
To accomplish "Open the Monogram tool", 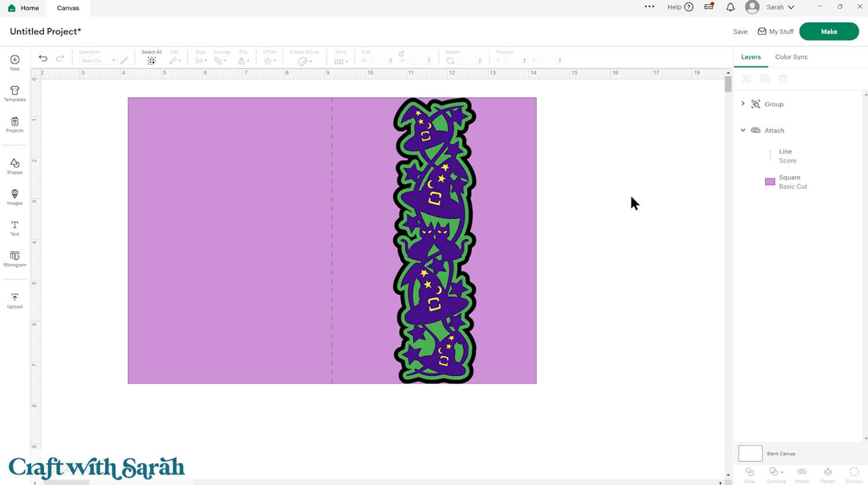I will pyautogui.click(x=15, y=258).
